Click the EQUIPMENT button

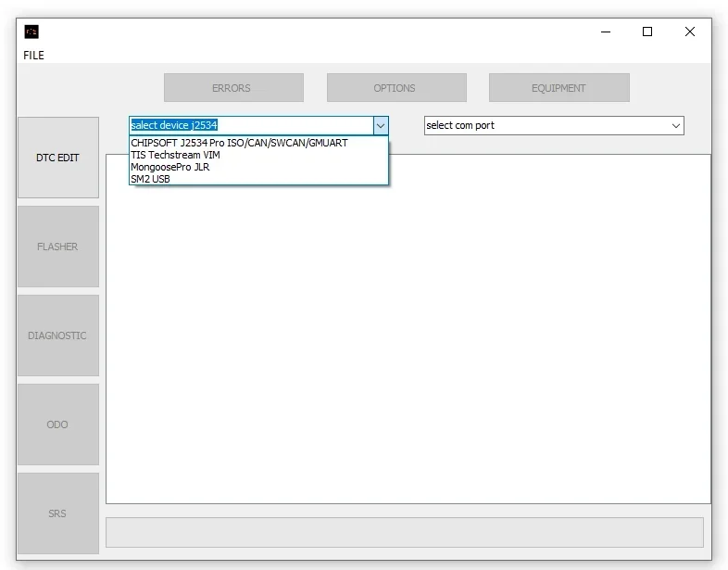tap(559, 87)
